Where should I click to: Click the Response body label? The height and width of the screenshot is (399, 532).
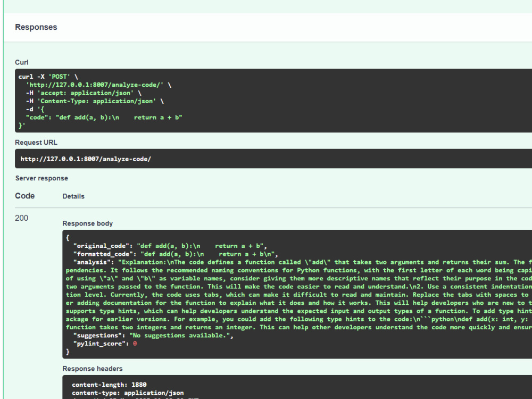(x=88, y=223)
